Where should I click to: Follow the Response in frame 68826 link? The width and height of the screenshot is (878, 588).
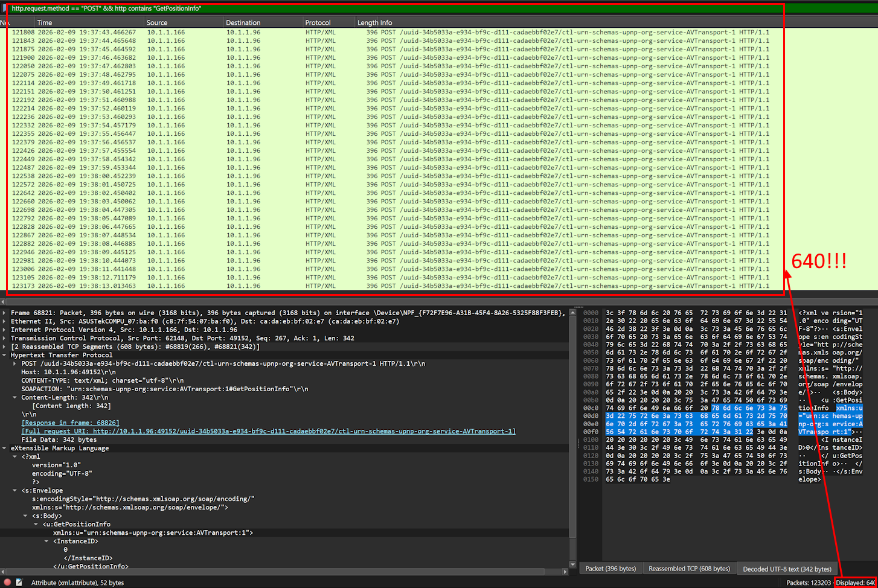pyautogui.click(x=70, y=423)
